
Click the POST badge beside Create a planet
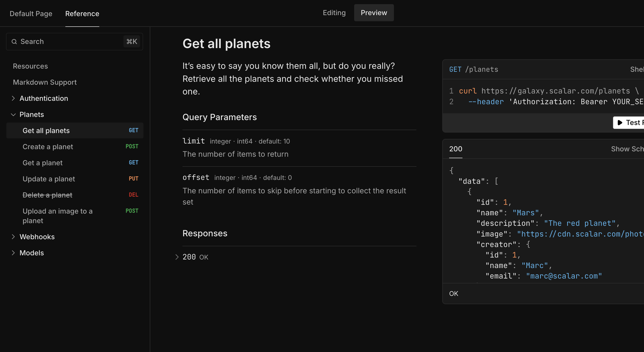point(132,146)
